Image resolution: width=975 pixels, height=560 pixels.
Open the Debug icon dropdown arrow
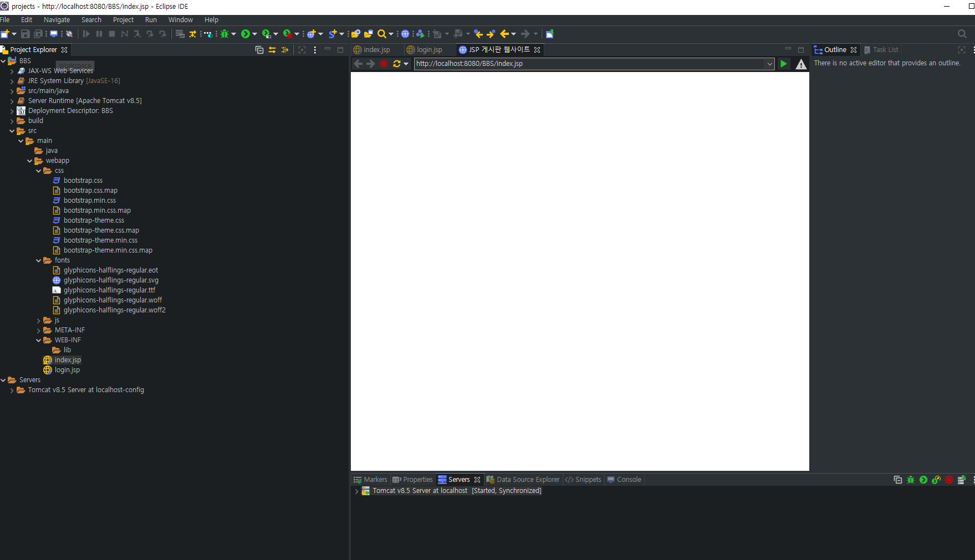(234, 34)
